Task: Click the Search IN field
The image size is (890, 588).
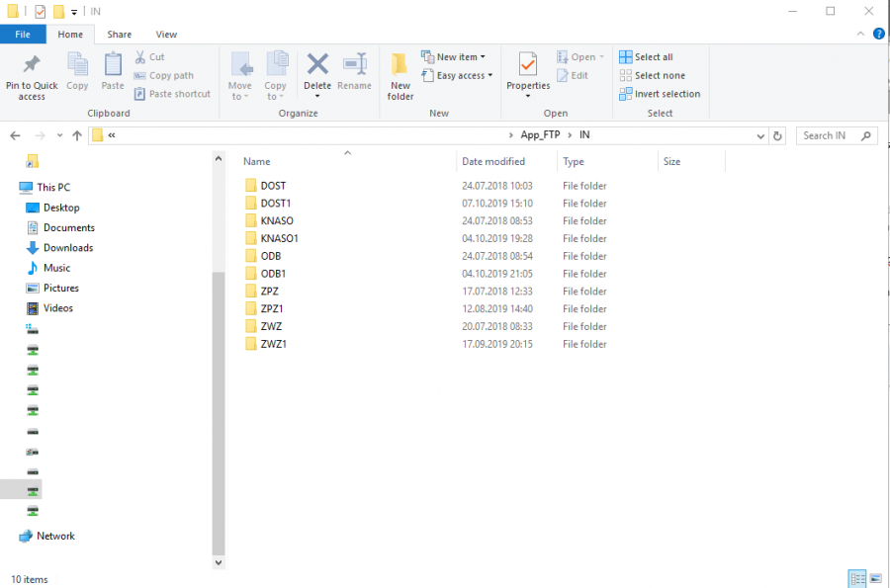Action: (x=837, y=135)
